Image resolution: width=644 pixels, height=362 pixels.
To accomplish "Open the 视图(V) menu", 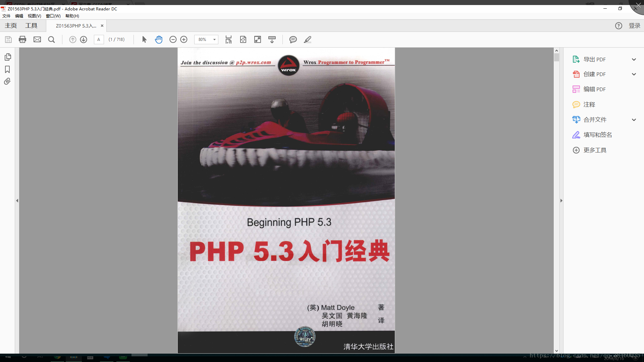I will point(34,16).
